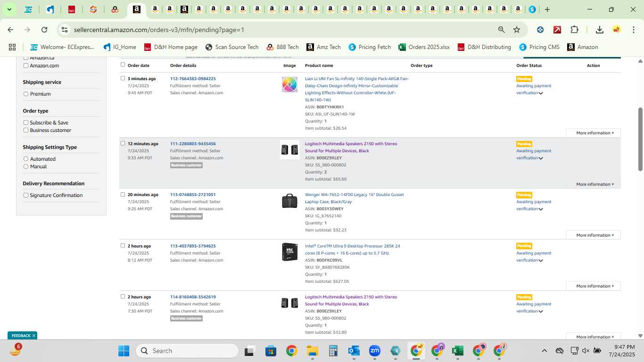This screenshot has height=362, width=644.
Task: Open File Explorer from the taskbar
Action: tap(312, 351)
